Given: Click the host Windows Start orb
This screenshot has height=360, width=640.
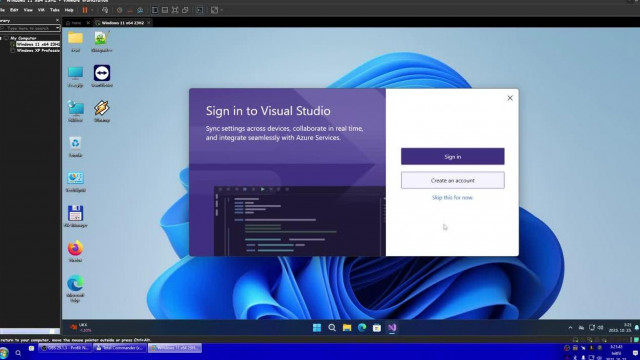Looking at the screenshot, I should [x=4, y=353].
